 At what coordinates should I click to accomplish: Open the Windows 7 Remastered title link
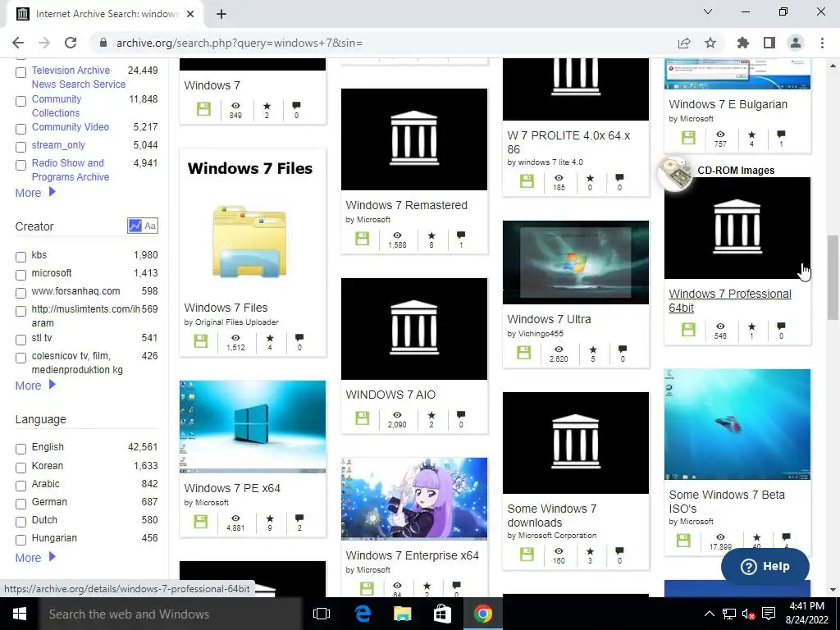point(406,205)
